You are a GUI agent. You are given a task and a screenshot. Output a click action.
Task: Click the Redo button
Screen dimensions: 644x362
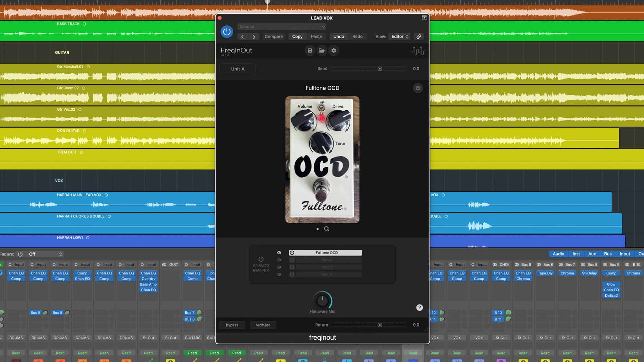(x=357, y=37)
